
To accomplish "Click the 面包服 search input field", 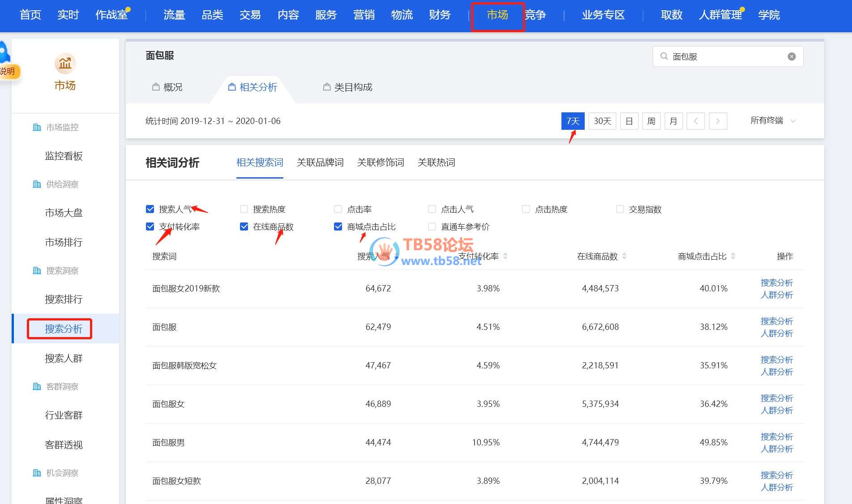I will click(x=728, y=56).
